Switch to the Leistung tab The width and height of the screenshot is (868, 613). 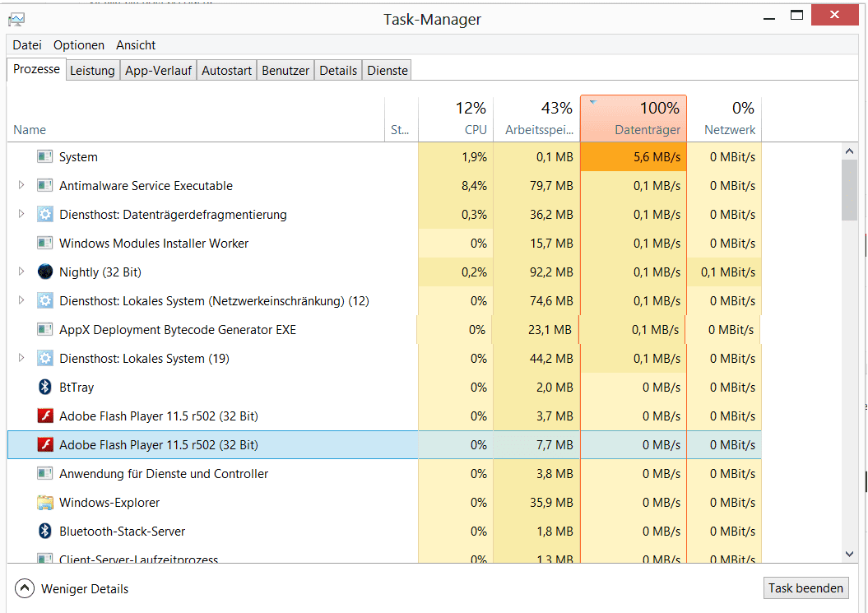92,70
